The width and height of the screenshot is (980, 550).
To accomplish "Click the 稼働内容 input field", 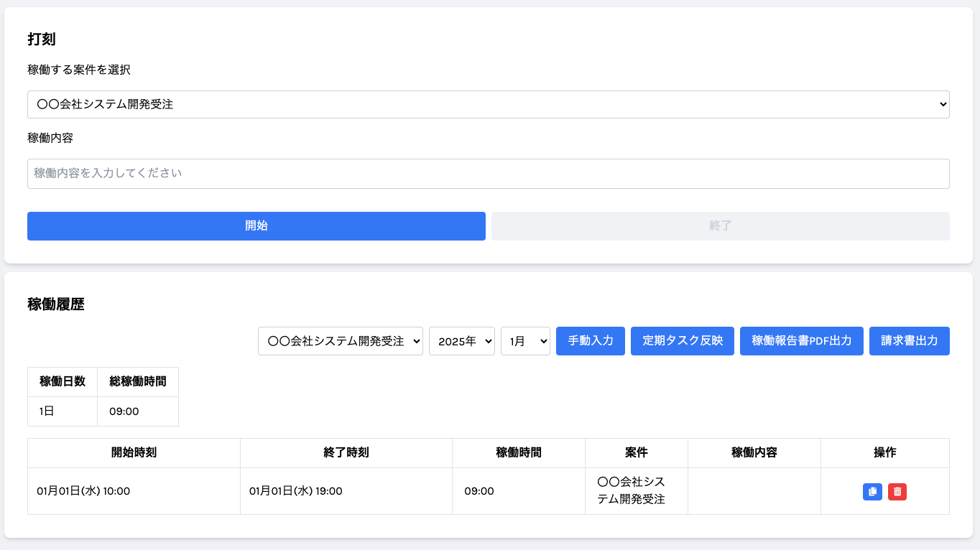I will [x=489, y=174].
